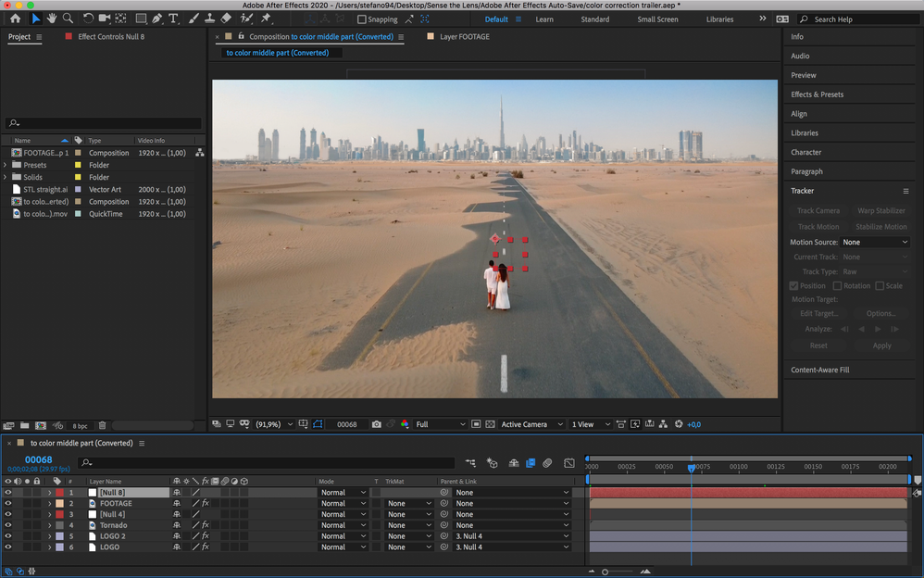
Task: Hide the FOOTAGE layer with eye icon
Action: 8,504
